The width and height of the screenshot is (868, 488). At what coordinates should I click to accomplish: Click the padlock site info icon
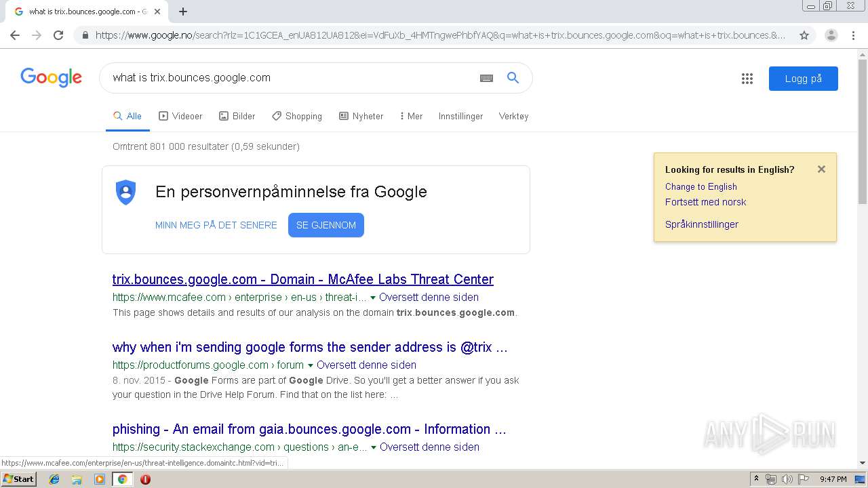(85, 35)
